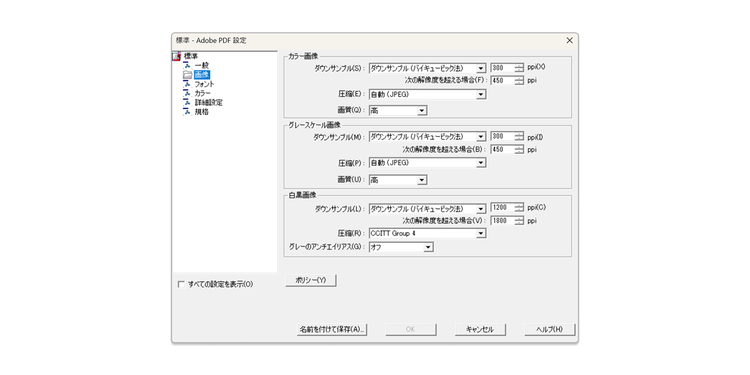The height and width of the screenshot is (375, 750).
Task: Click the カラー settings icon in tree
Action: (187, 93)
